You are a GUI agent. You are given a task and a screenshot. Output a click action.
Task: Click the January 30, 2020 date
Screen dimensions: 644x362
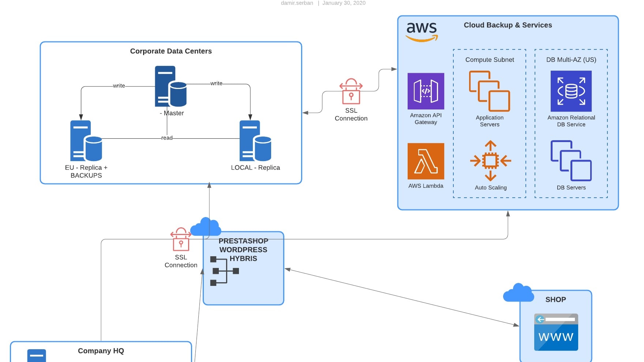click(x=344, y=3)
